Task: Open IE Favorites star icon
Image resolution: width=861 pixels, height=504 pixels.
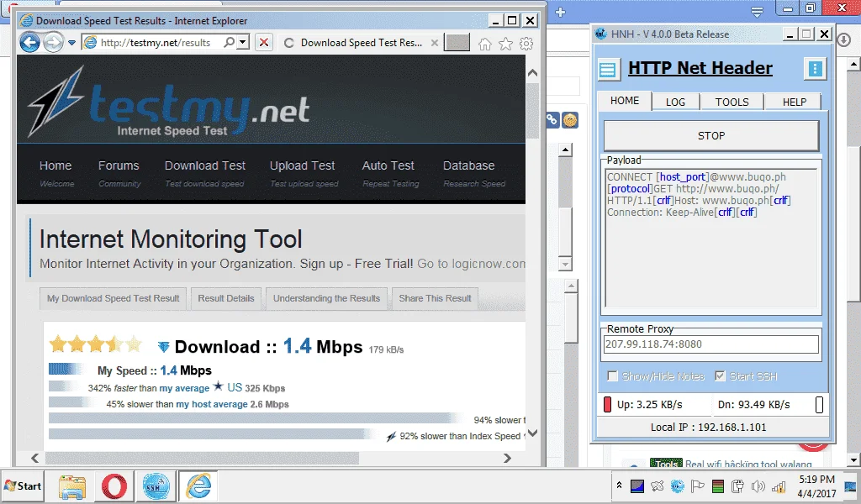Action: (505, 44)
